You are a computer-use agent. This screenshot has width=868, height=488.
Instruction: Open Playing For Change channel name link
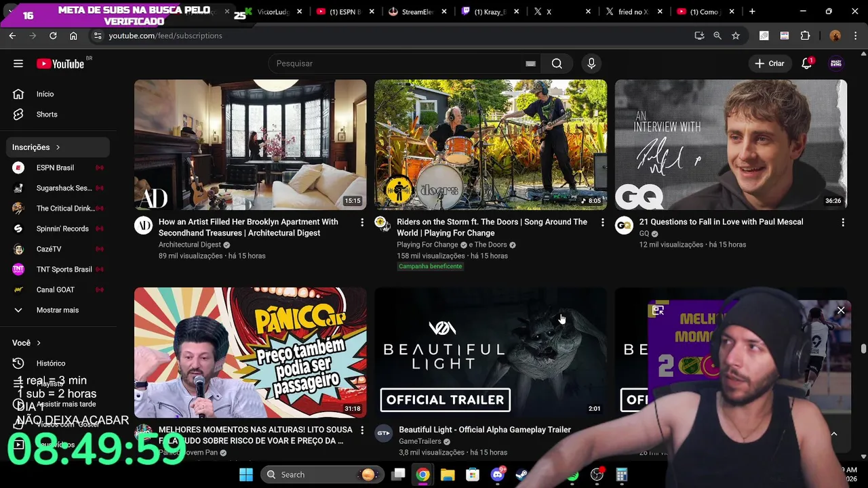(427, 245)
